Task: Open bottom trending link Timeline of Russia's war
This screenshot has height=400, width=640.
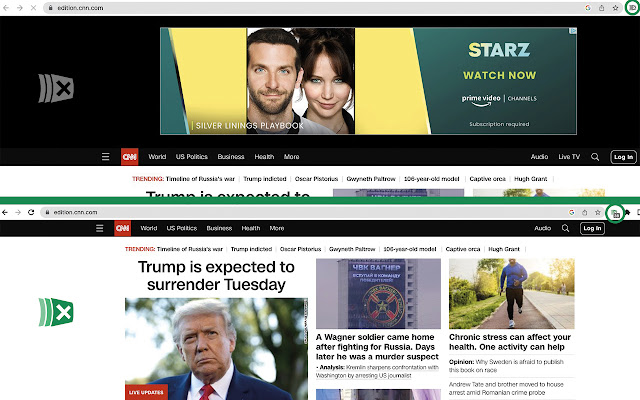Action: pos(190,249)
